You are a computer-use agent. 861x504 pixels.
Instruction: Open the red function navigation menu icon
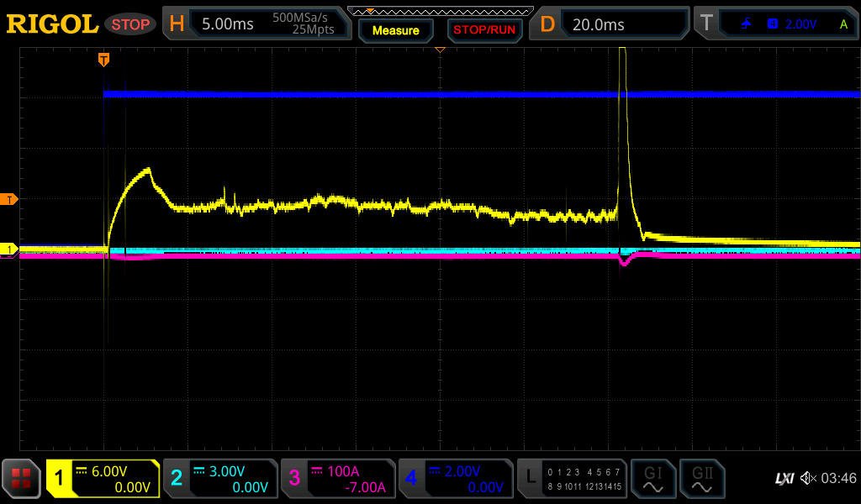coord(22,479)
